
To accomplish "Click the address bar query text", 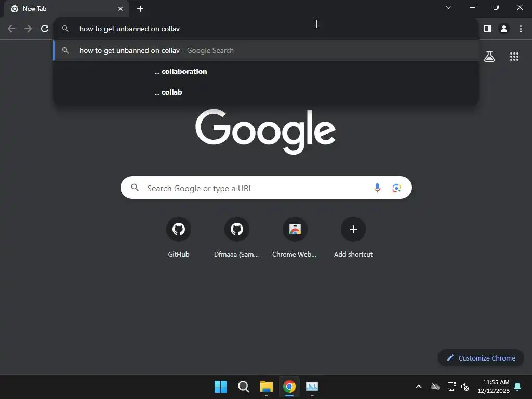I will click(129, 29).
